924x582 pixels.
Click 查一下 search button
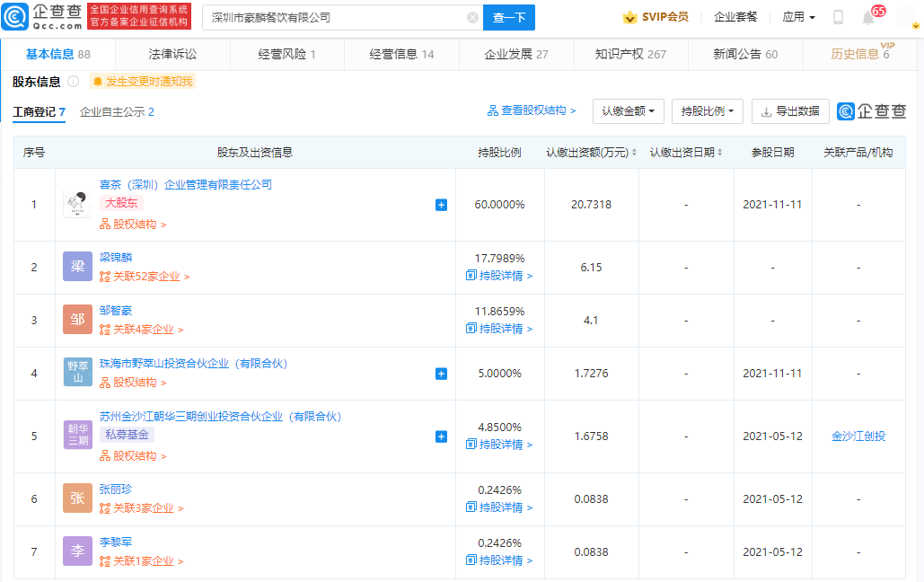tap(509, 18)
